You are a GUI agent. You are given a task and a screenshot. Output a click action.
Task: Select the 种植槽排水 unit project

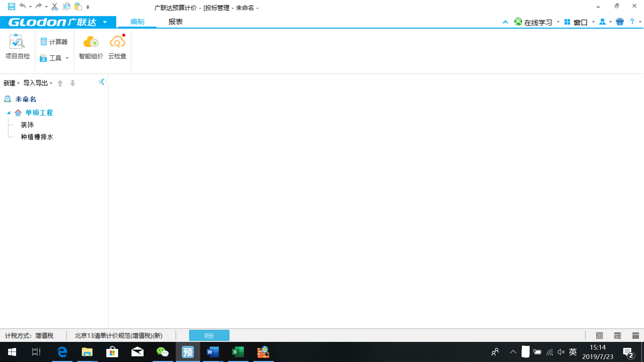tap(37, 137)
